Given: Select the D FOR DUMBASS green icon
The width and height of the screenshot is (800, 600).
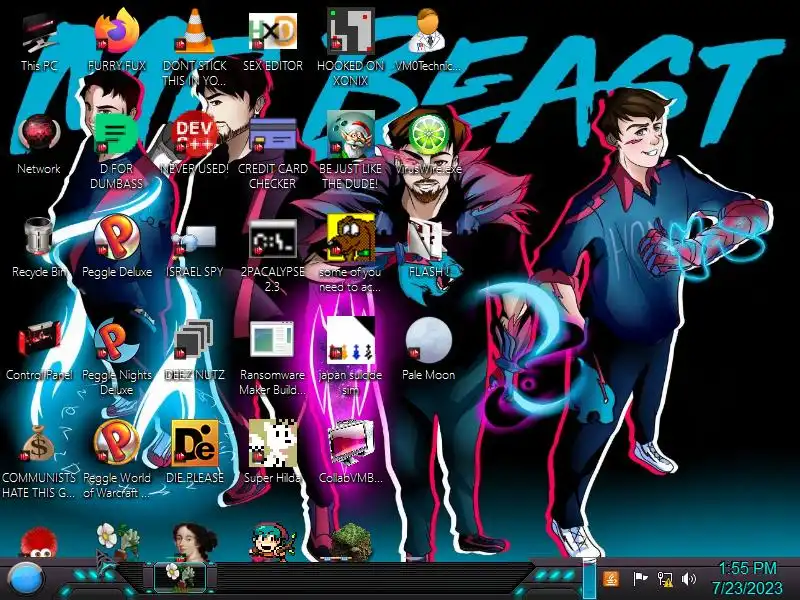Looking at the screenshot, I should 116,134.
